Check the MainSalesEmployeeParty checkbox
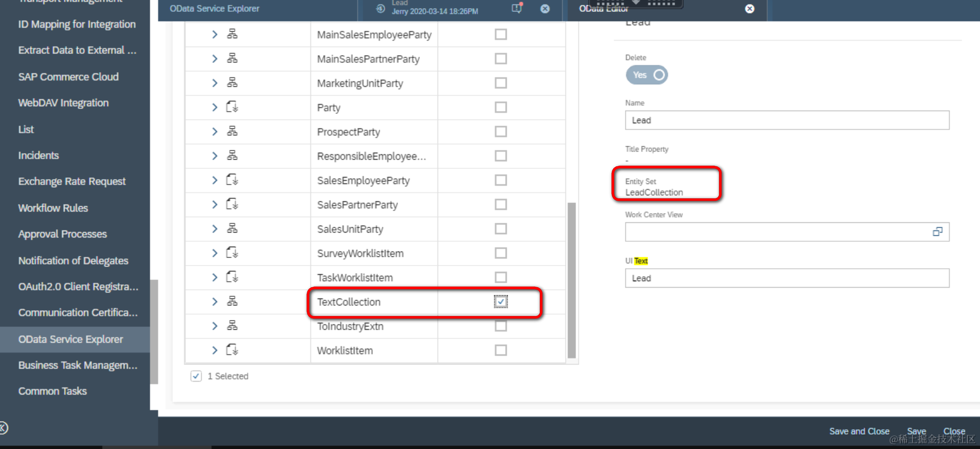Viewport: 980px width, 449px height. click(501, 35)
